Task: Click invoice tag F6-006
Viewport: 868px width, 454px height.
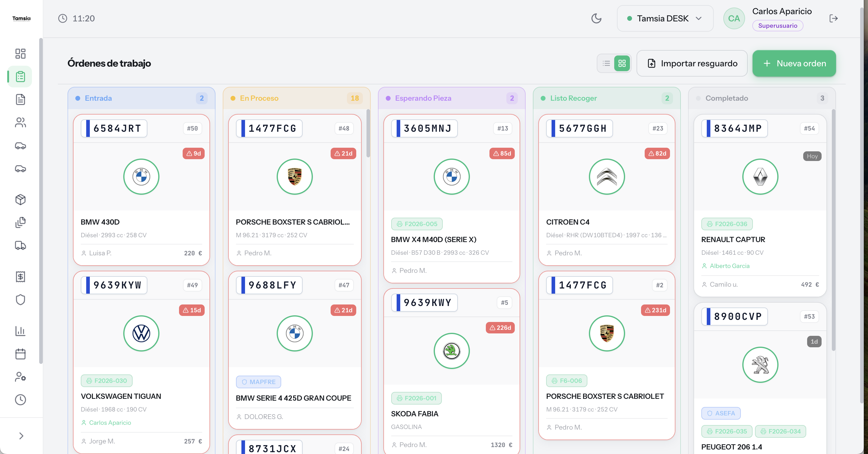Action: 567,380
